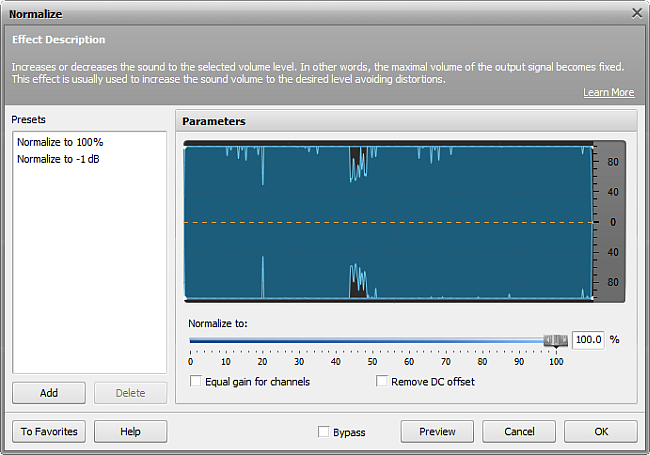Screen dimensions: 650x455
Task: Click the Delete preset button
Action: (x=130, y=393)
